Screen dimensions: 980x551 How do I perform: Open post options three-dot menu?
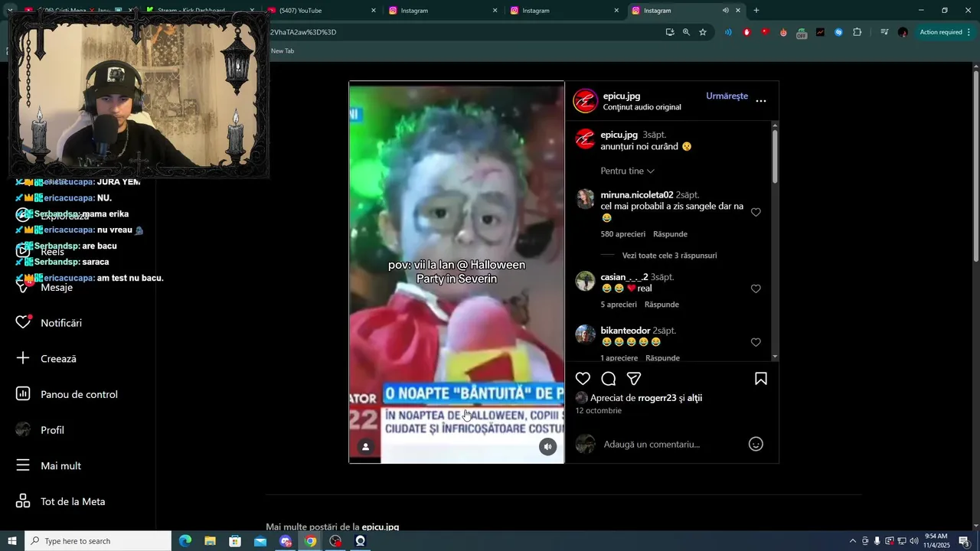coord(761,101)
